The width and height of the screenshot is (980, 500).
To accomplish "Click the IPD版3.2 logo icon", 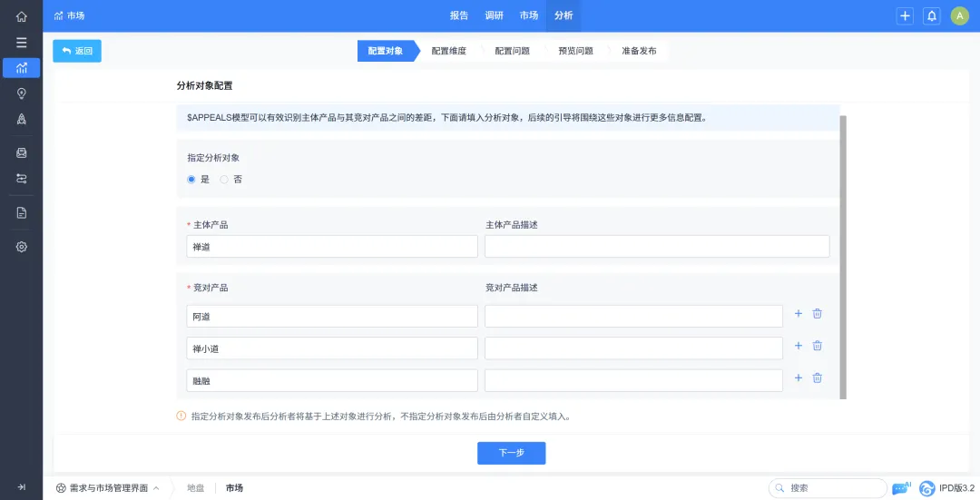I will click(927, 488).
